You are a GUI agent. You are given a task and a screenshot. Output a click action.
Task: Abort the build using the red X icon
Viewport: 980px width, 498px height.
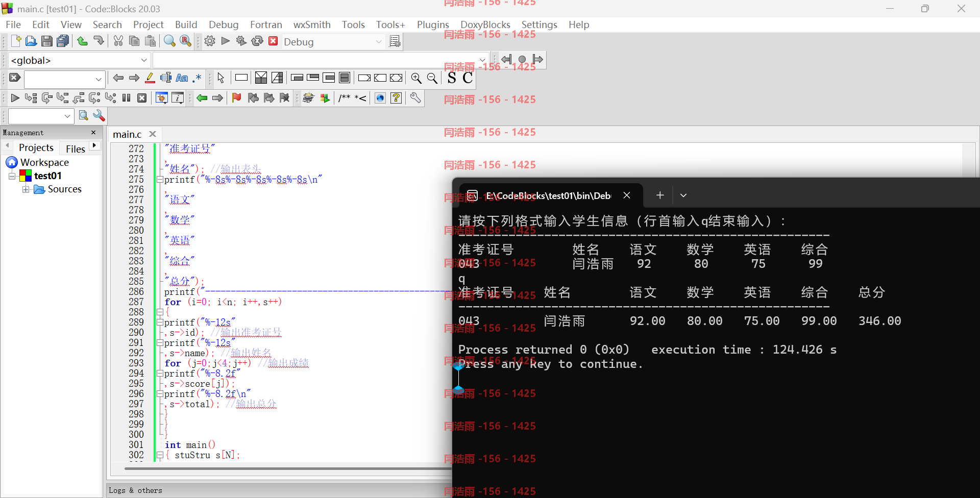tap(273, 41)
